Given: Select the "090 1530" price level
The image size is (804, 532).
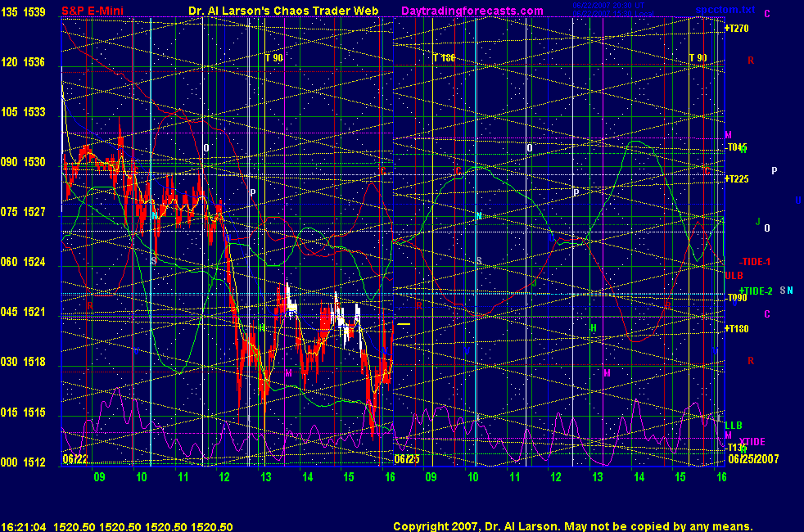Looking at the screenshot, I should [23, 162].
